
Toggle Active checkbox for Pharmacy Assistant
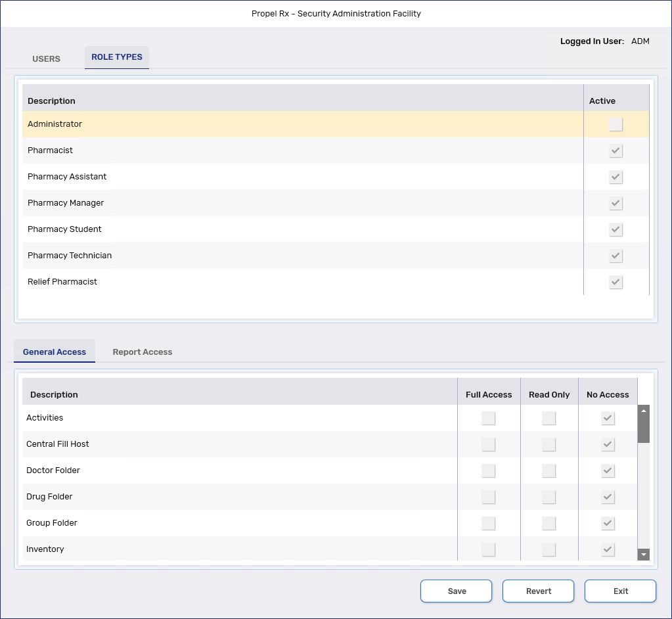(616, 177)
